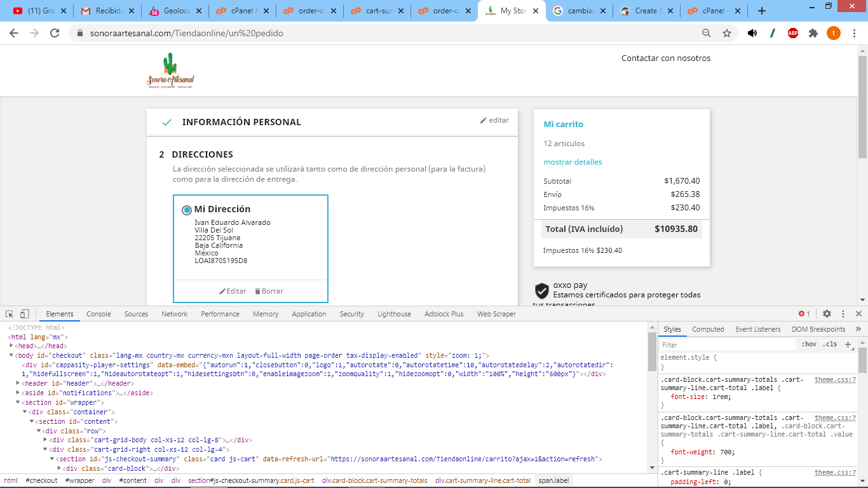
Task: Collapse the div container node
Action: tap(25, 412)
